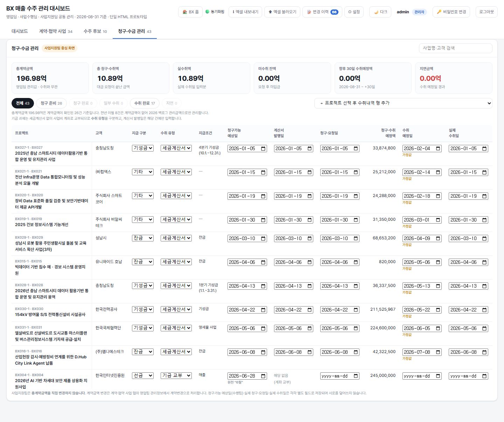Click the house icon on BX 홈
This screenshot has height=422, width=504.
tap(185, 12)
